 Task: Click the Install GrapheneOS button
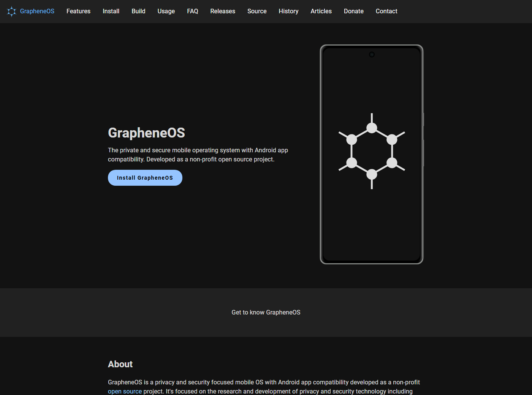145,178
